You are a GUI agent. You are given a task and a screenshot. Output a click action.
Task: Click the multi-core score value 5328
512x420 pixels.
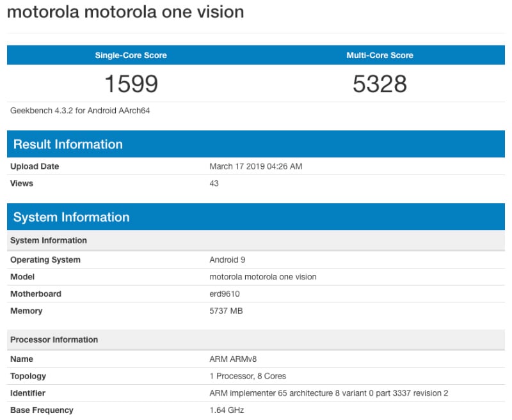click(x=380, y=84)
